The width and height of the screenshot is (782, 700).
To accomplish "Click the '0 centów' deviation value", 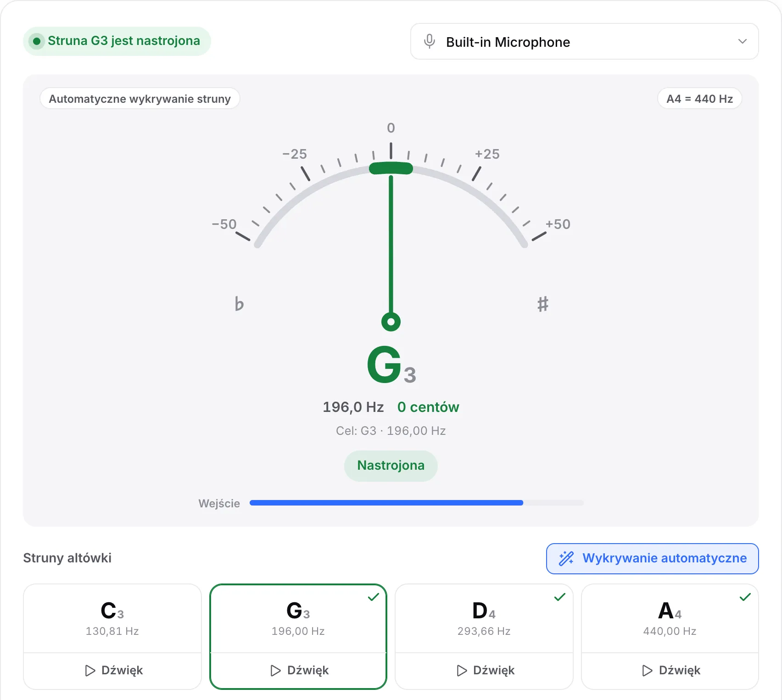I will 428,407.
